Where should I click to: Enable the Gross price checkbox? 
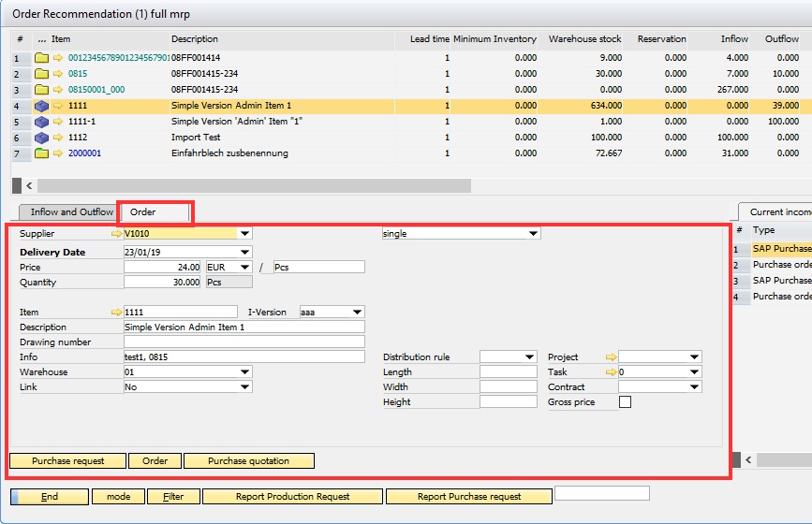click(625, 402)
